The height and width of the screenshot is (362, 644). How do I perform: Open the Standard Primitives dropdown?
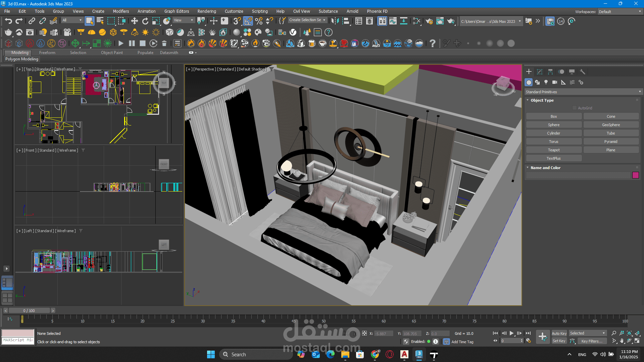pyautogui.click(x=583, y=92)
